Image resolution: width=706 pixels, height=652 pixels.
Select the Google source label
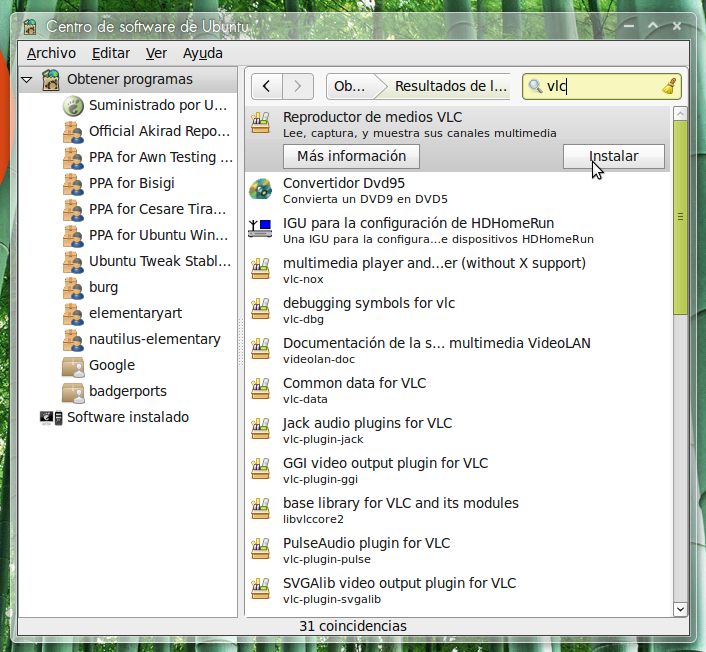112,366
